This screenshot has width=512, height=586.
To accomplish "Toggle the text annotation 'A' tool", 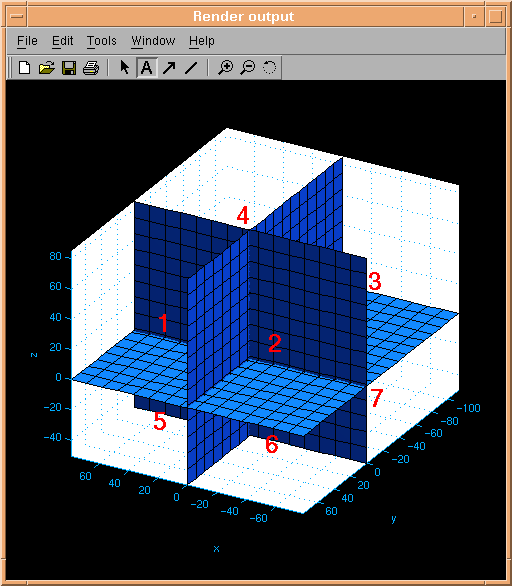I will pos(146,68).
